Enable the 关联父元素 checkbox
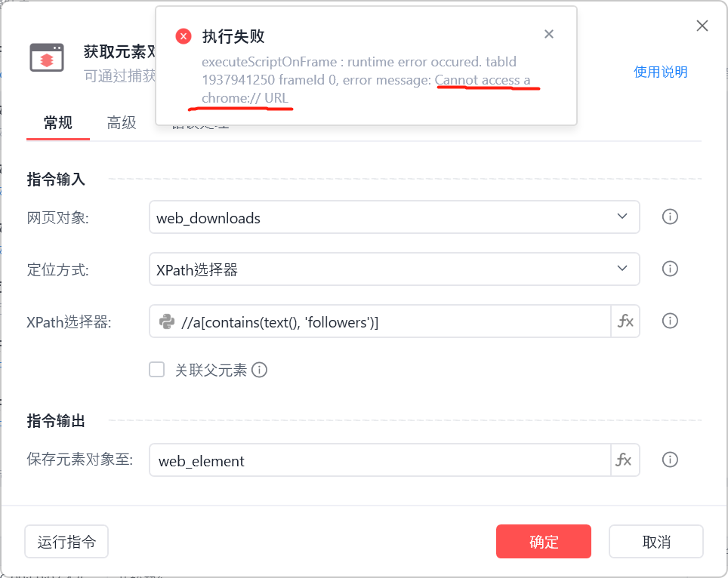The image size is (728, 578). click(x=156, y=370)
